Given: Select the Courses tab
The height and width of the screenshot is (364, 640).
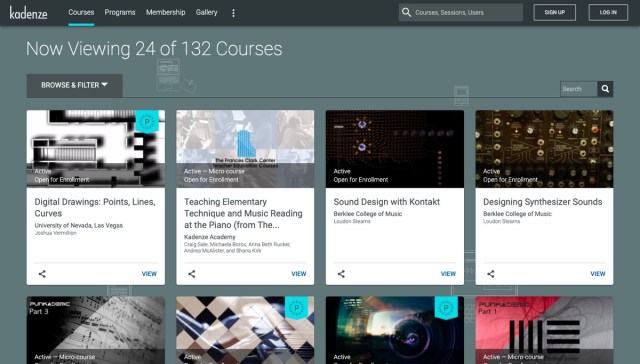Looking at the screenshot, I should pyautogui.click(x=81, y=12).
